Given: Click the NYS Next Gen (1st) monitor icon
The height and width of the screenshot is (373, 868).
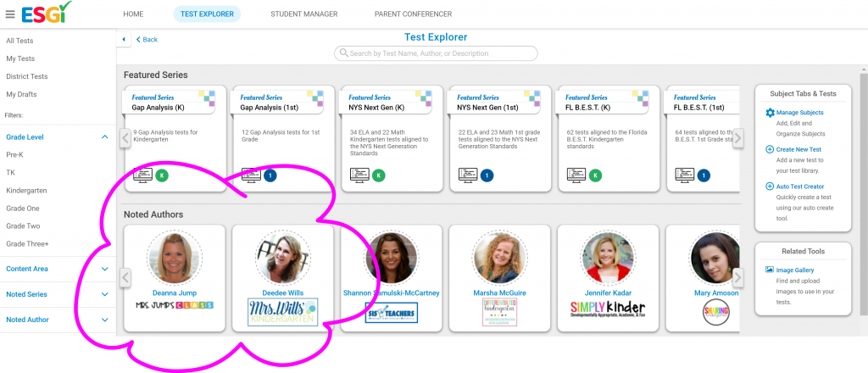Looking at the screenshot, I should coord(468,175).
